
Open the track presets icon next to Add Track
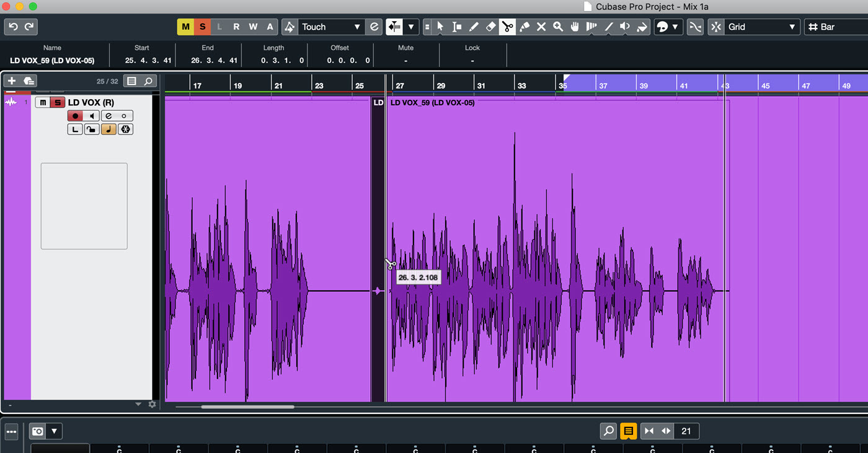point(29,81)
